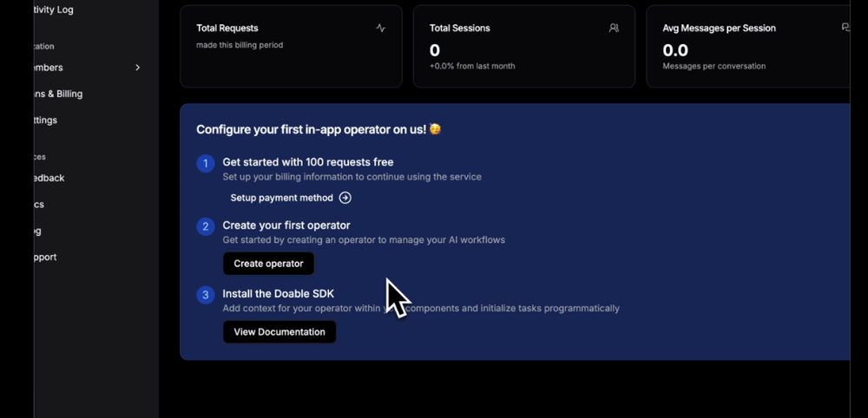This screenshot has width=868, height=418.
Task: Click the arrow circle icon beside Setup payment method
Action: pyautogui.click(x=345, y=198)
